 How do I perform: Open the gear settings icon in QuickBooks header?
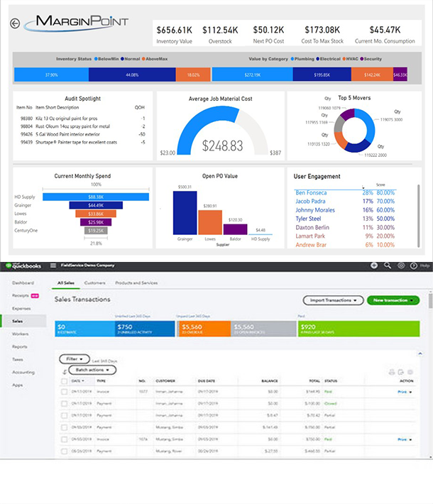pos(401,265)
